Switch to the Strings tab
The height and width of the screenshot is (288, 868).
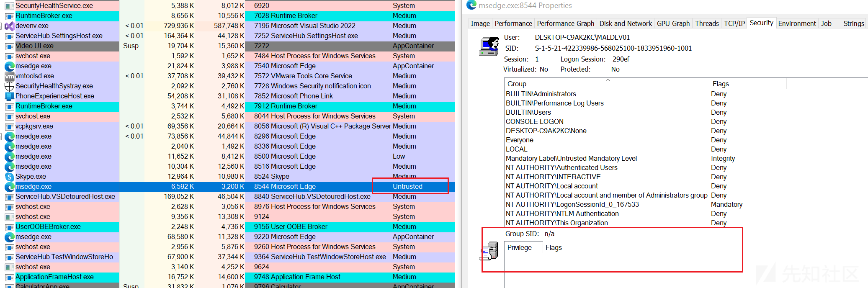click(x=854, y=23)
